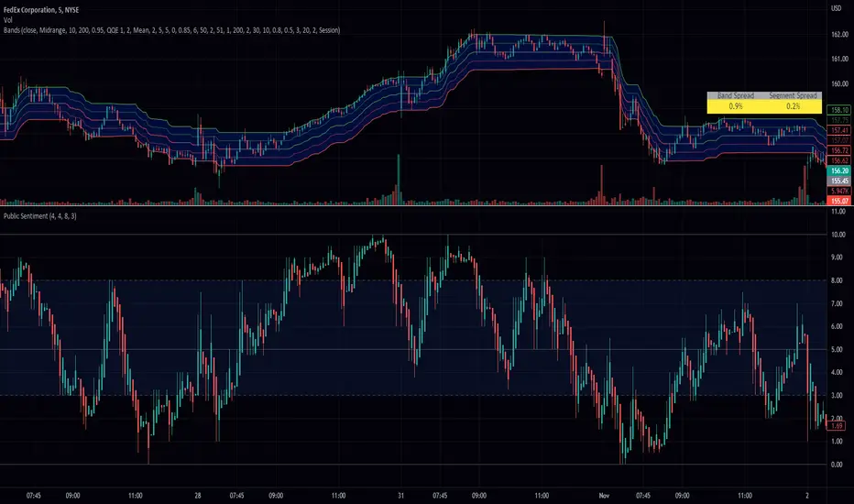The height and width of the screenshot is (504, 854).
Task: Click the green 156.20 current price label
Action: 839,170
